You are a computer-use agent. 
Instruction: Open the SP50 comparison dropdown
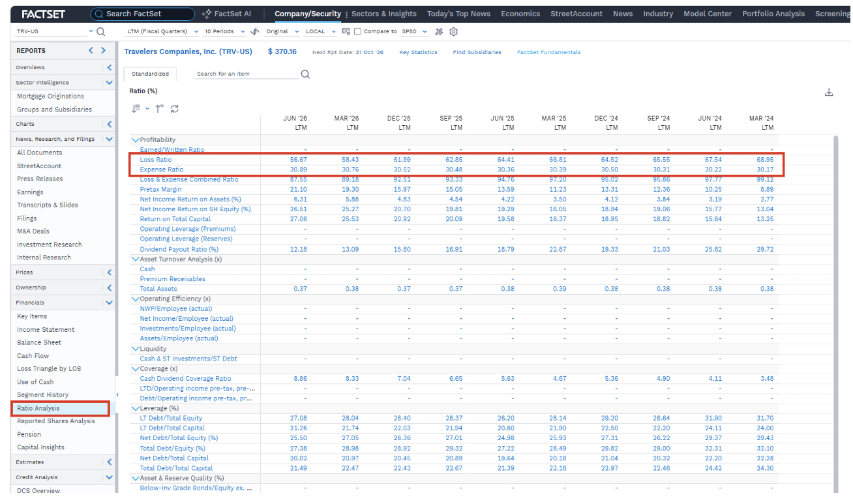[425, 31]
